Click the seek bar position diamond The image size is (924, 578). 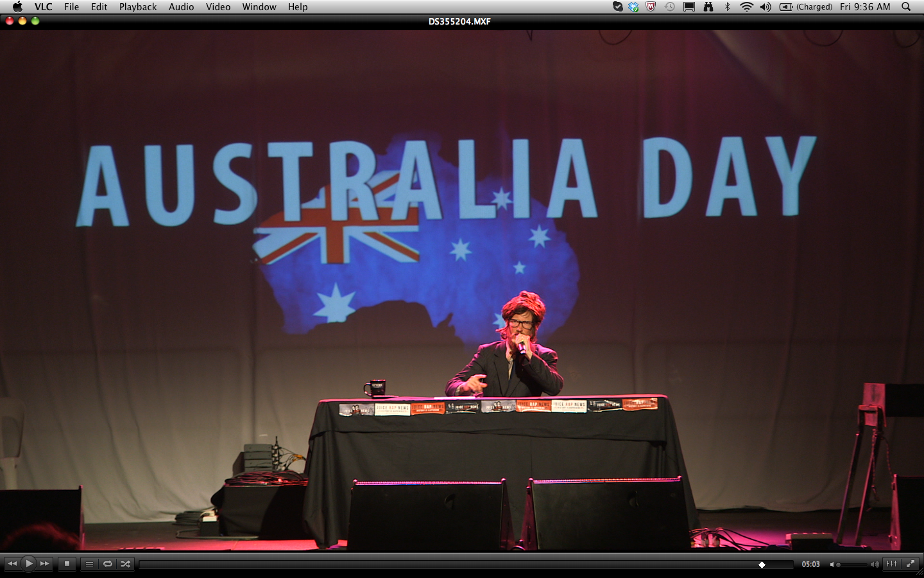coord(762,565)
